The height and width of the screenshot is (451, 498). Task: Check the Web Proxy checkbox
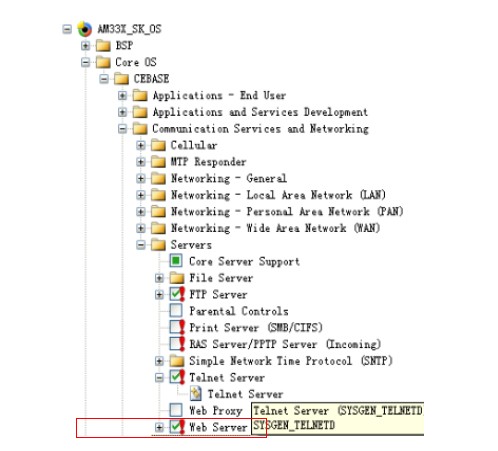pyautogui.click(x=176, y=410)
